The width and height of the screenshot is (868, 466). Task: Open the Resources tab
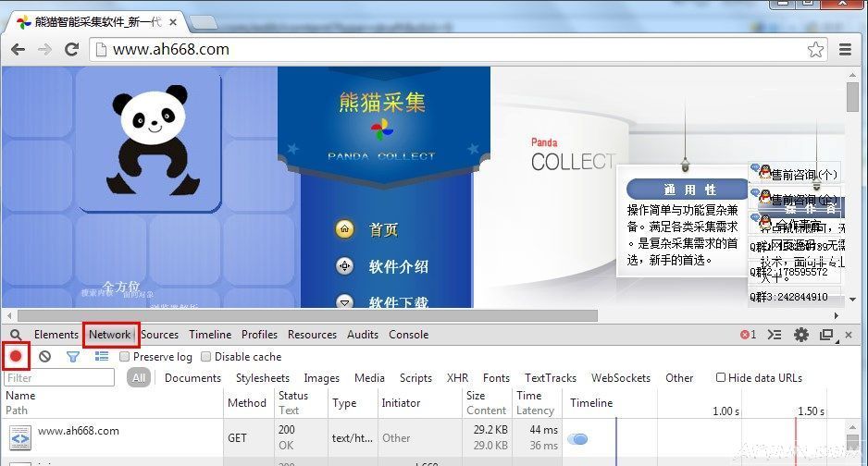point(312,335)
